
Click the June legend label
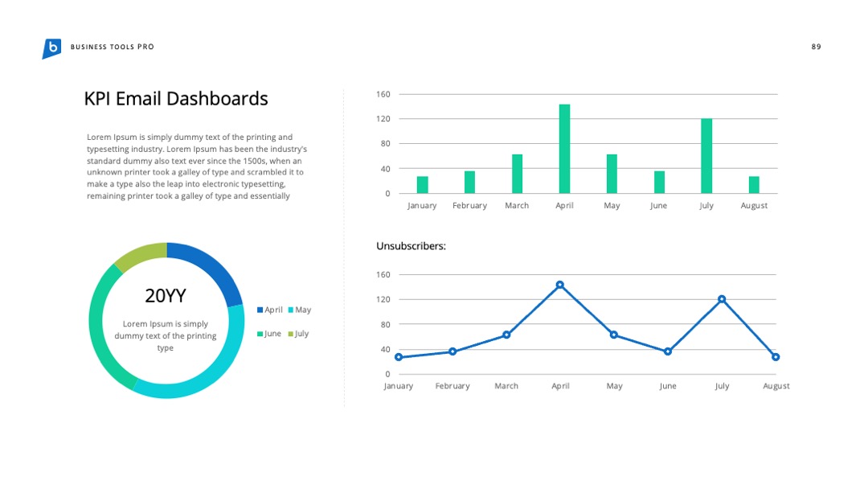[273, 334]
